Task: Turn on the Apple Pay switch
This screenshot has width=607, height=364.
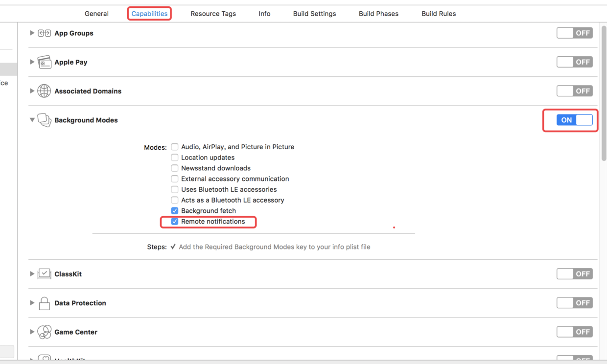Action: click(x=575, y=62)
